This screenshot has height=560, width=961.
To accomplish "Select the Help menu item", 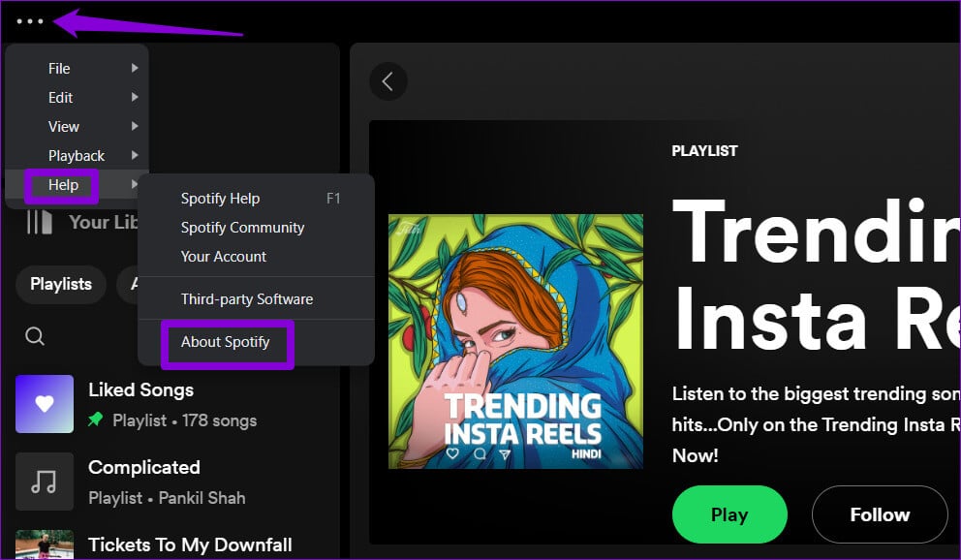I will pos(64,185).
